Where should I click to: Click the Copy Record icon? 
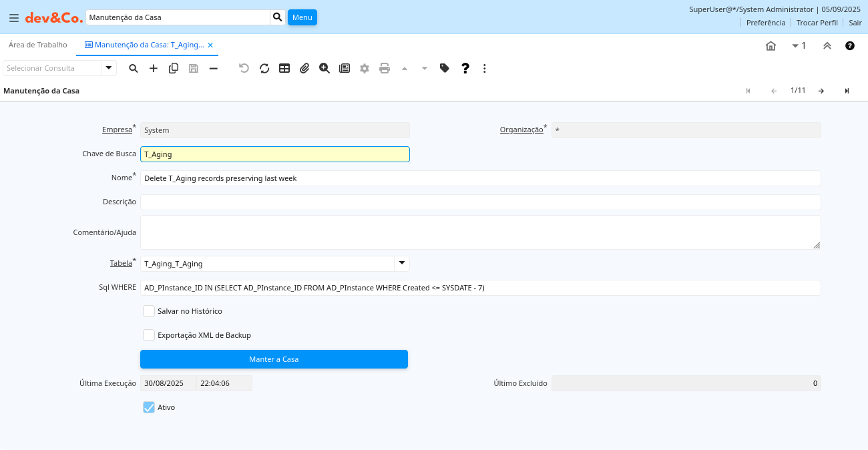[x=174, y=68]
